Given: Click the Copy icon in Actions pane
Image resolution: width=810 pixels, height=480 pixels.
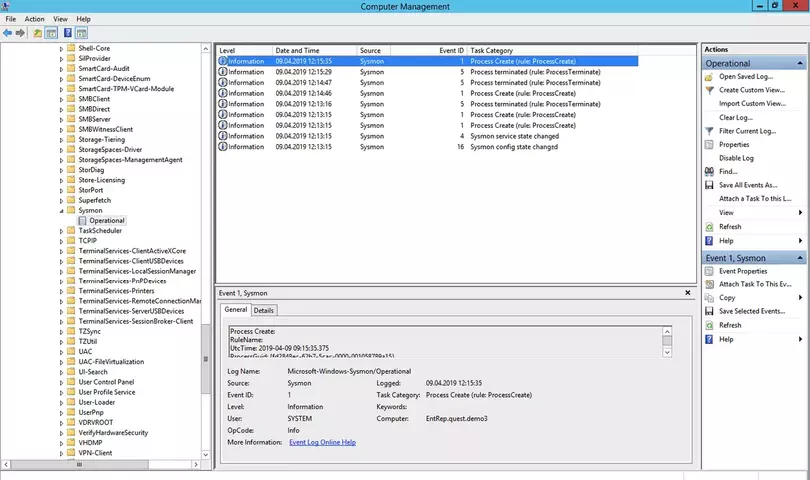Looking at the screenshot, I should 709,298.
